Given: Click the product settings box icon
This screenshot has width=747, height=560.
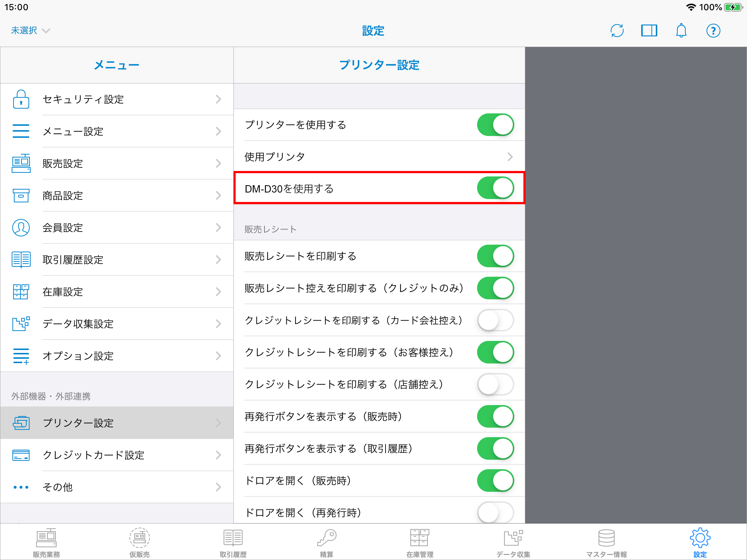Looking at the screenshot, I should coord(21,195).
